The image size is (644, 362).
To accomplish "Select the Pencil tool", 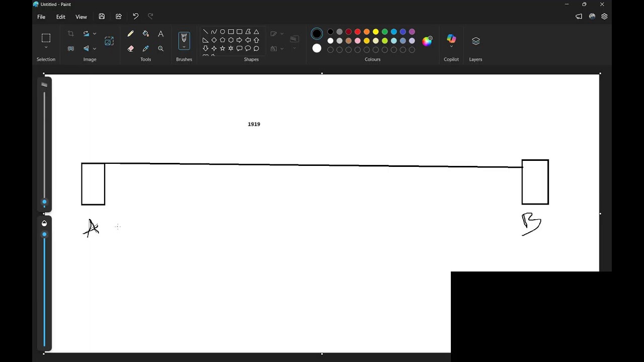I will [131, 34].
